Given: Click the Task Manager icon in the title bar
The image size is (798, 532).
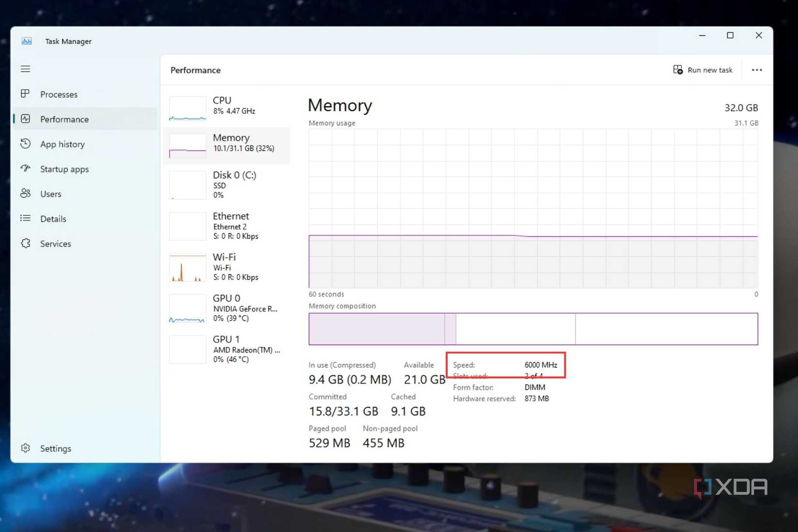Looking at the screenshot, I should (x=27, y=41).
